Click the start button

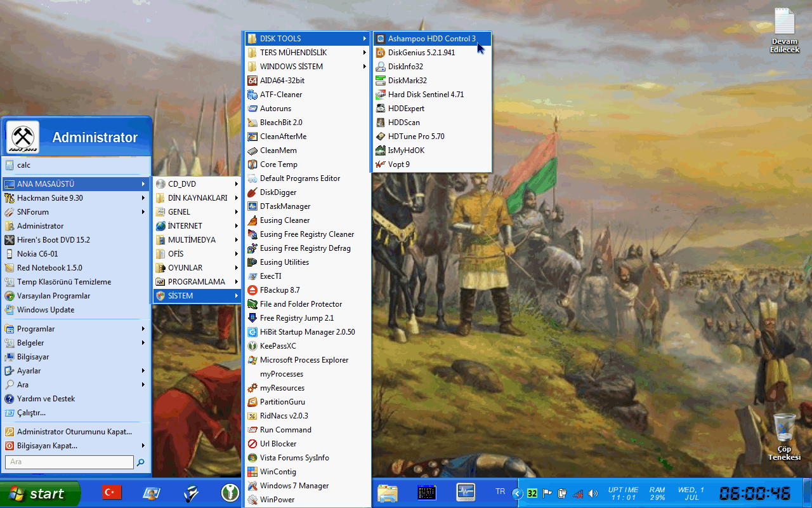click(x=41, y=493)
